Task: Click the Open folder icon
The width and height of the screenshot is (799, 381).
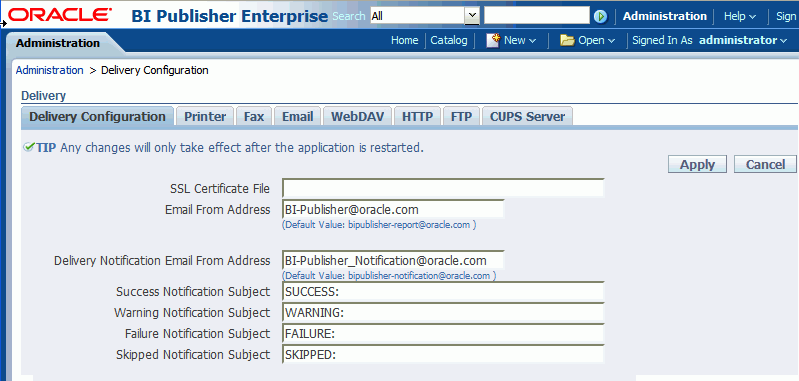Action: pyautogui.click(x=567, y=40)
